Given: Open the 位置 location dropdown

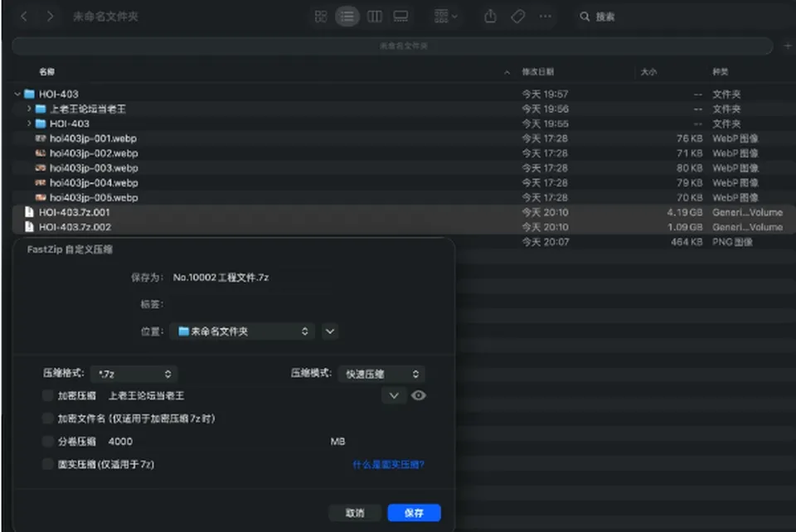Looking at the screenshot, I should [x=242, y=331].
